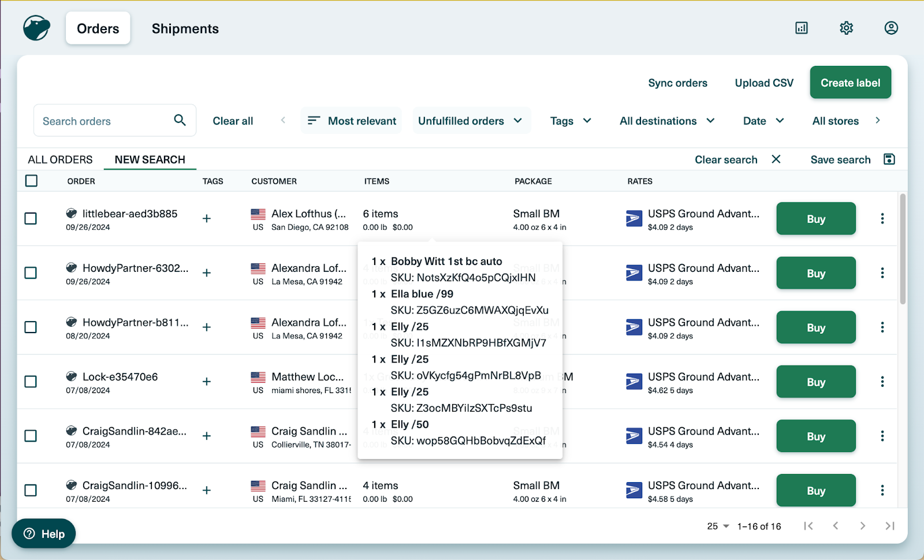Open the settings gear icon

pos(846,28)
